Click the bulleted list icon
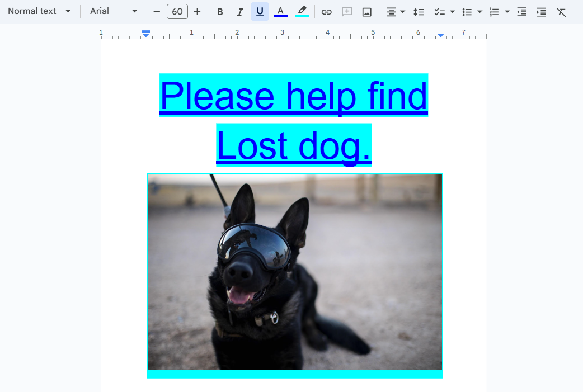 (467, 12)
